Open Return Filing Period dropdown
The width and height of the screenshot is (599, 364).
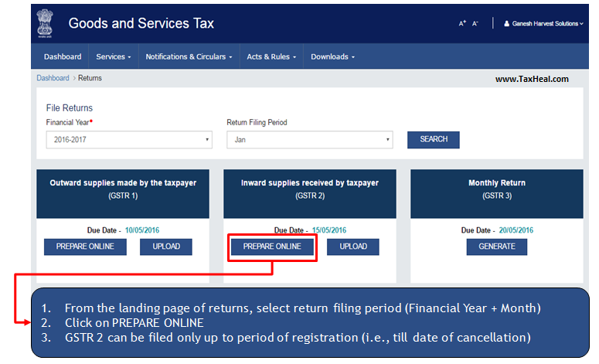click(x=309, y=140)
